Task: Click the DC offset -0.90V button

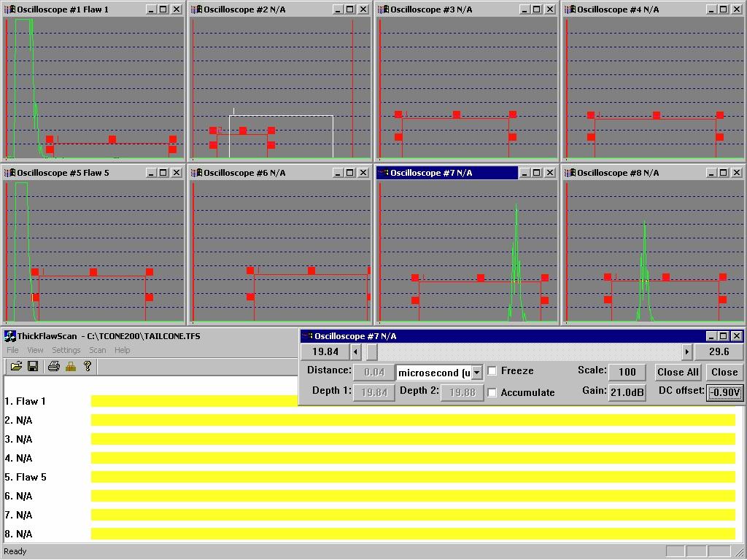Action: tap(724, 392)
